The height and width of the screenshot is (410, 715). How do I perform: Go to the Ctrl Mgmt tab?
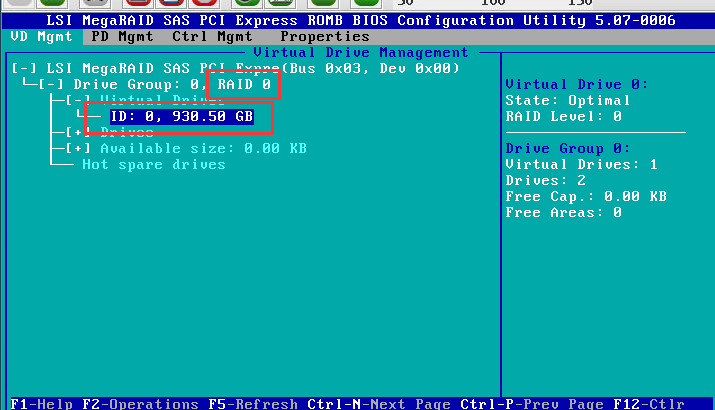(212, 36)
